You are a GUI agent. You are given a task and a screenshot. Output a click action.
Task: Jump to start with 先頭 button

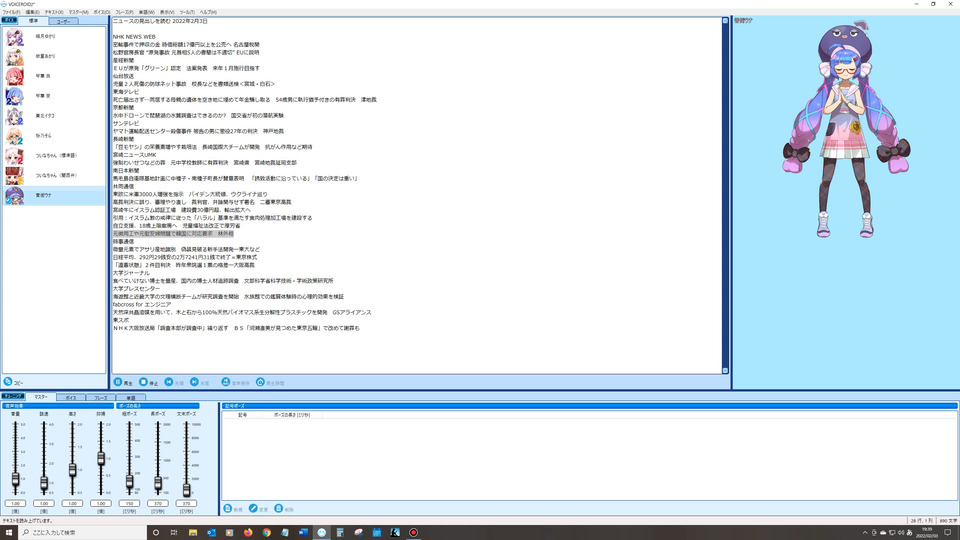tap(174, 382)
